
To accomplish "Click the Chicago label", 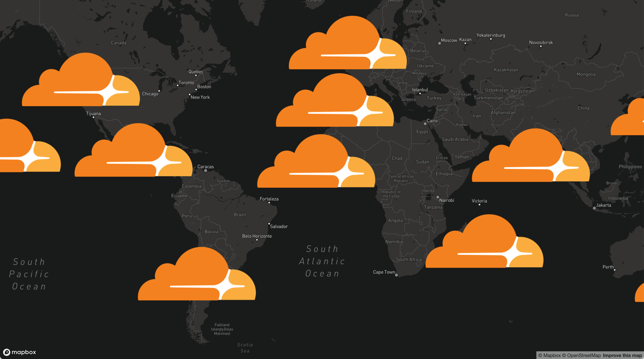I will point(150,94).
